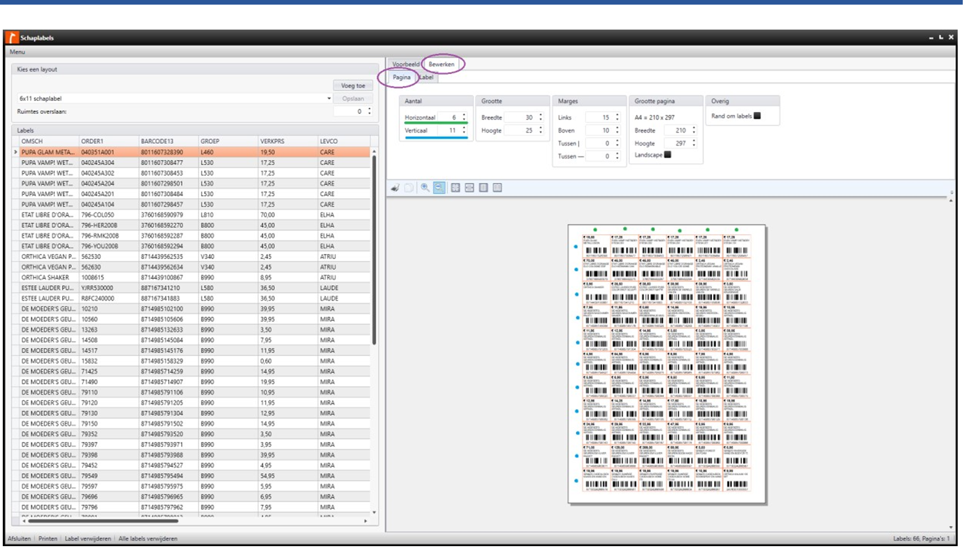
Task: Click the page Hoogte spinner arrows
Action: click(694, 143)
